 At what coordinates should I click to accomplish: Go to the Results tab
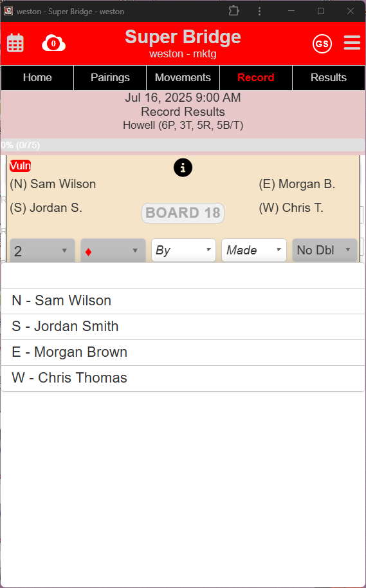(x=329, y=78)
